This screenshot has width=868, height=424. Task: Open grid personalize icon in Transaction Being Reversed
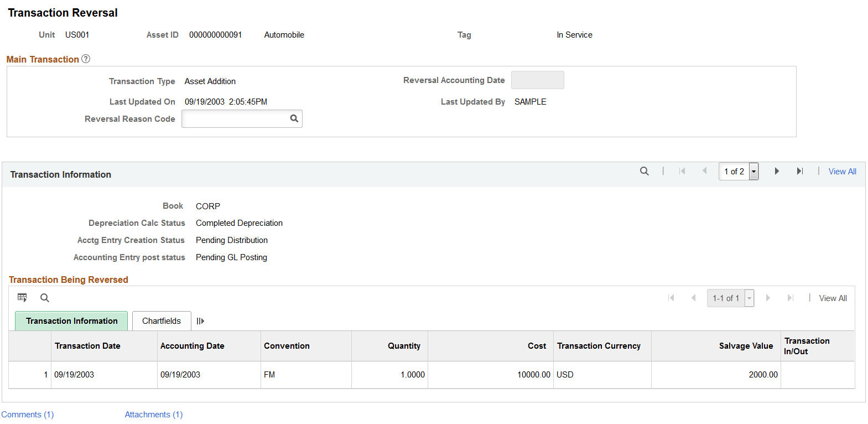point(22,298)
